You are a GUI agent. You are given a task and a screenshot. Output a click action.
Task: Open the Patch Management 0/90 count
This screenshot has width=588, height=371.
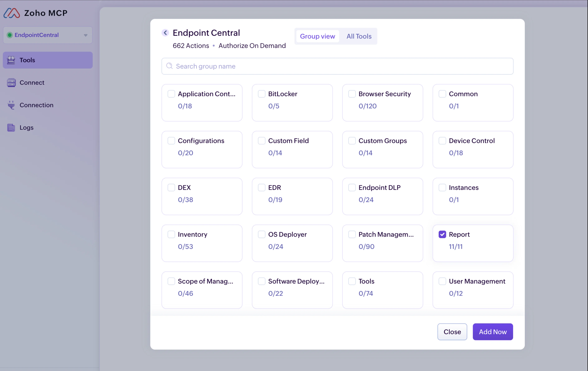[x=366, y=247]
